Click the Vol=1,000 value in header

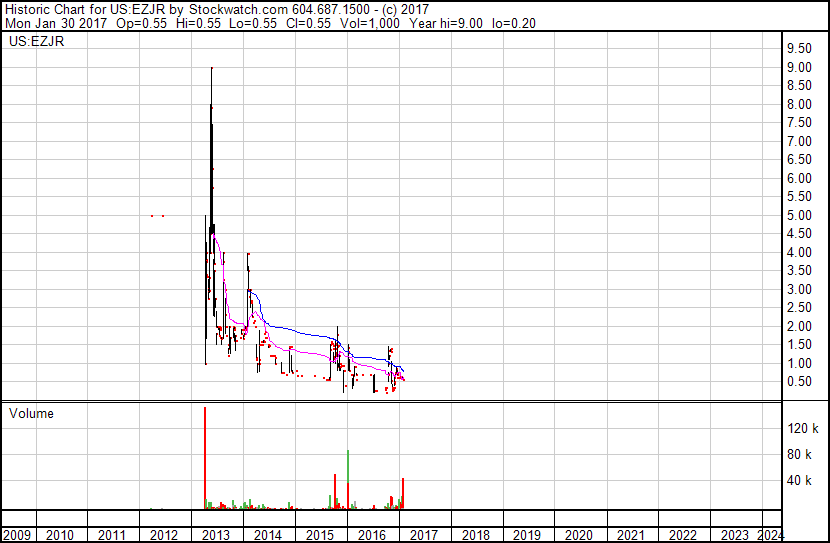click(x=370, y=23)
